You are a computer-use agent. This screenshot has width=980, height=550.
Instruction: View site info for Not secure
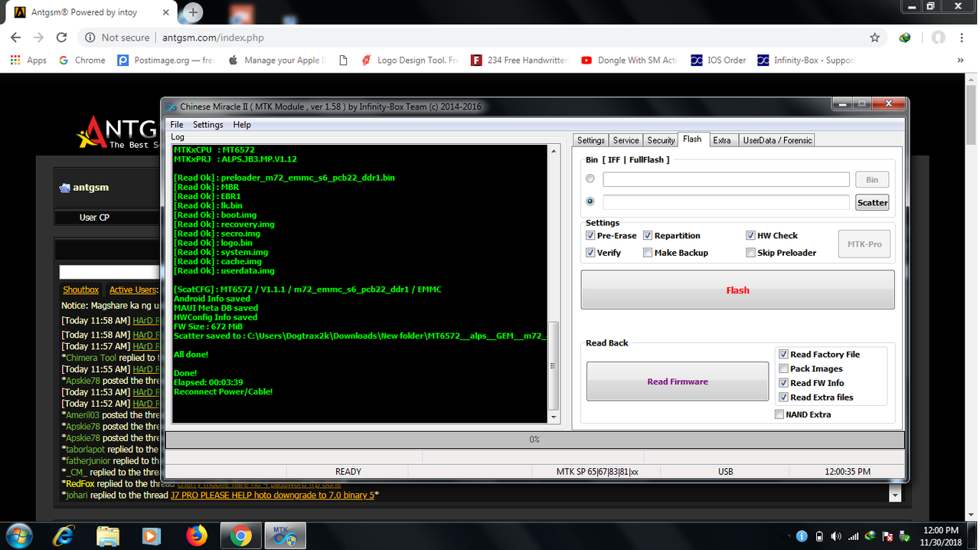coord(117,37)
